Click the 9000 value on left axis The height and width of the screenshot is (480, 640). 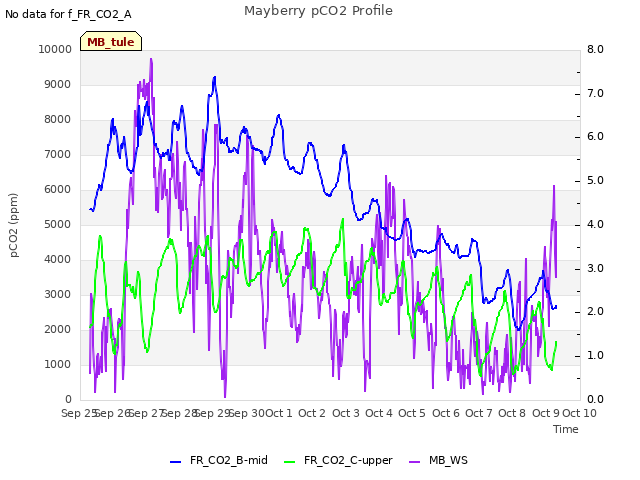click(x=58, y=84)
